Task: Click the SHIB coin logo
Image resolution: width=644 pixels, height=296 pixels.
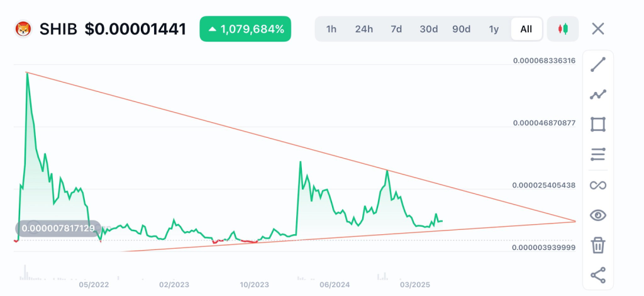Action: click(x=24, y=29)
